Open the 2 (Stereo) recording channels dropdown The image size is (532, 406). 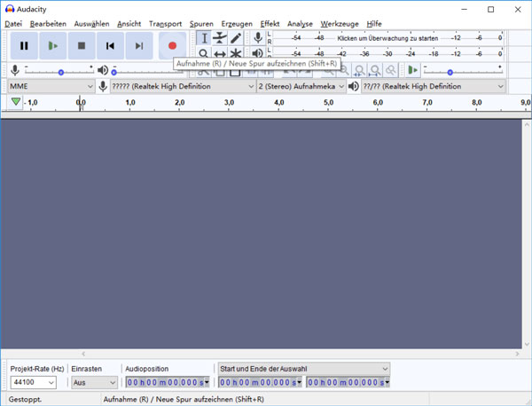pos(301,87)
